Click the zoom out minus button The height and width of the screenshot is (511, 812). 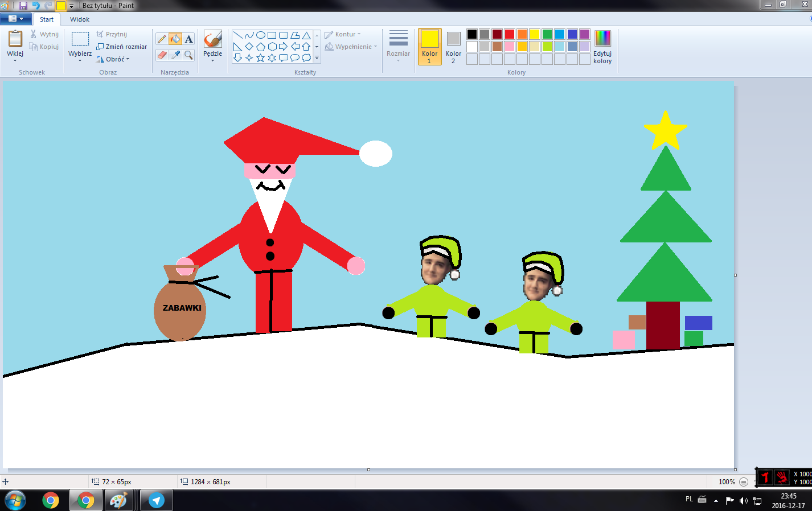(x=744, y=482)
